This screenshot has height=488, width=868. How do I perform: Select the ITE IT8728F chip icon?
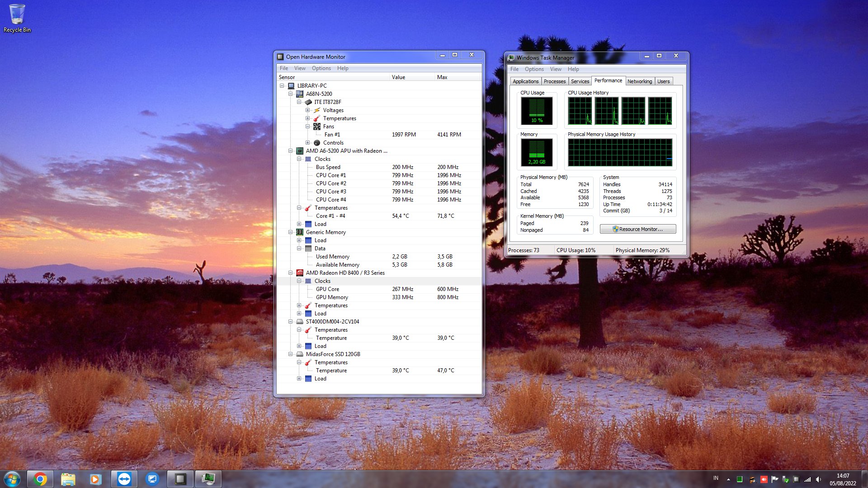[308, 102]
